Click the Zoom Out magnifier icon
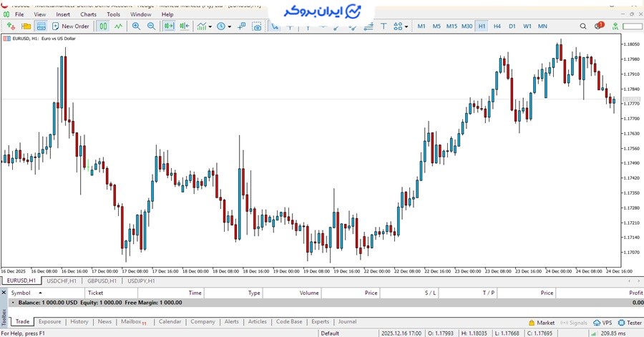644x337 pixels. click(151, 26)
